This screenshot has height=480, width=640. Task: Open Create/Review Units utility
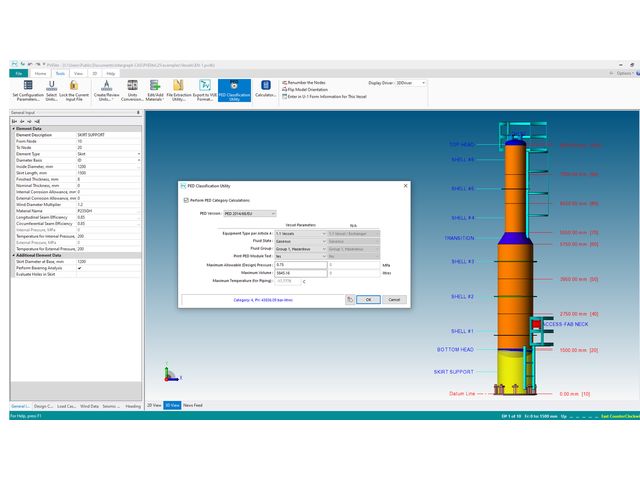tap(106, 91)
